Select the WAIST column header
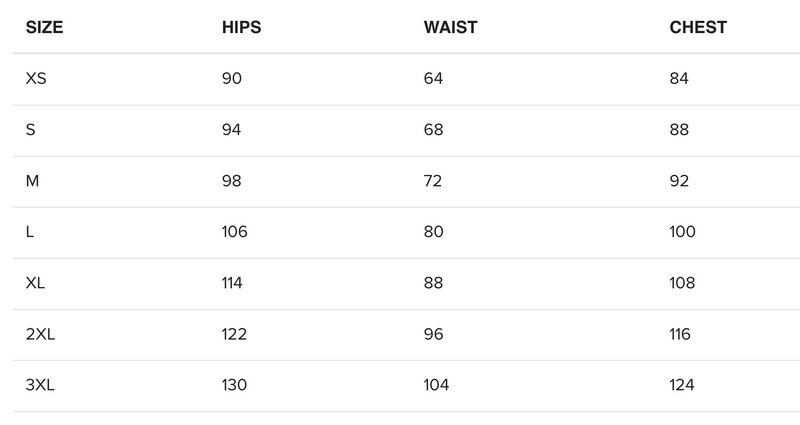The image size is (800, 425). pos(451,28)
